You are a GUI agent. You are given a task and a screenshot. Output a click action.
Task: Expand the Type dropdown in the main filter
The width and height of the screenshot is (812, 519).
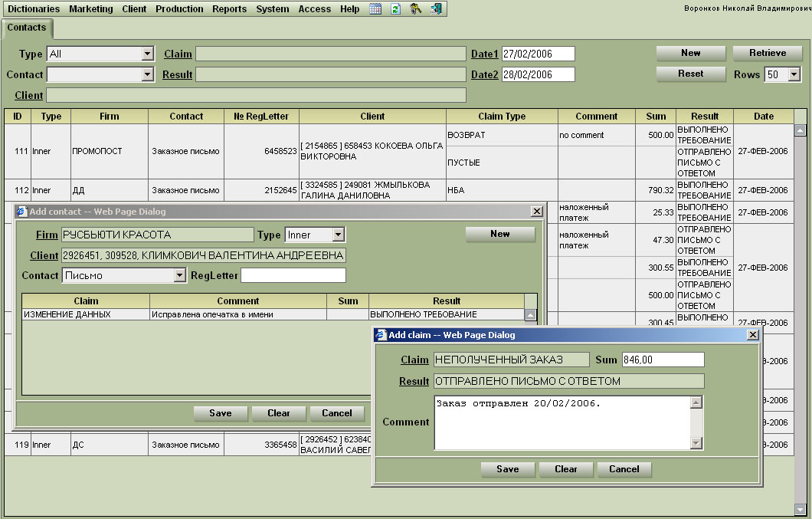pos(148,54)
